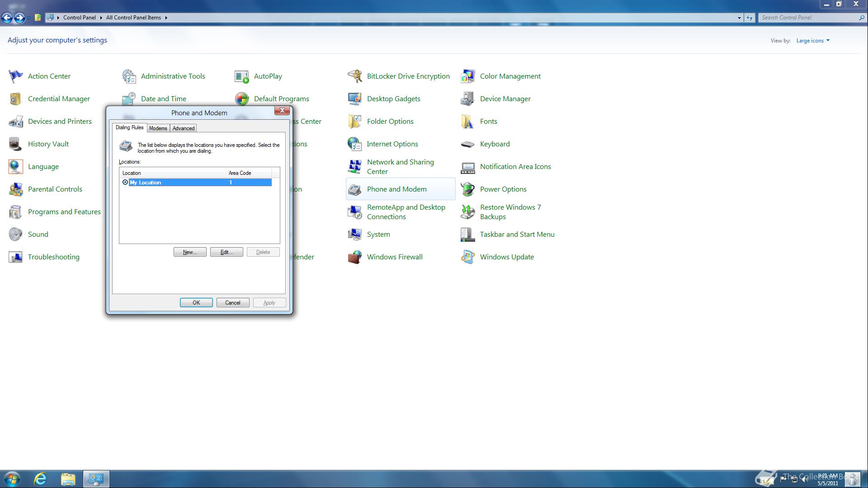Open the Date and Time link
The height and width of the screenshot is (488, 868).
164,99
